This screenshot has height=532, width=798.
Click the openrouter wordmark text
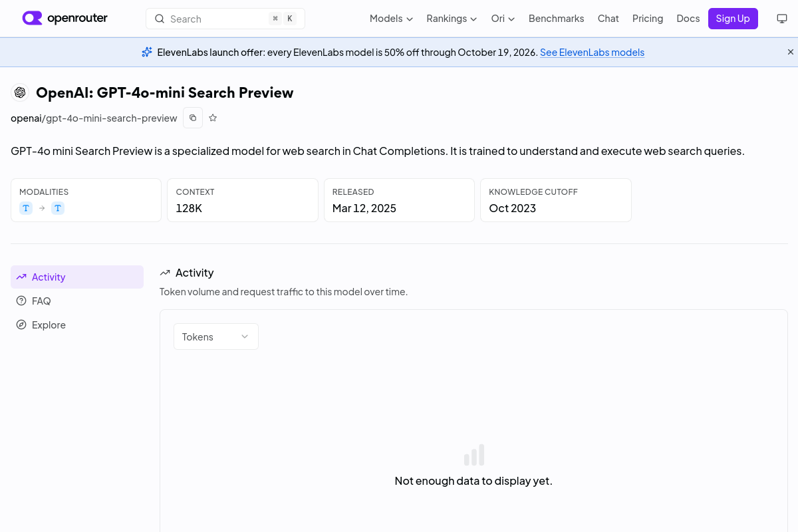[x=77, y=18]
